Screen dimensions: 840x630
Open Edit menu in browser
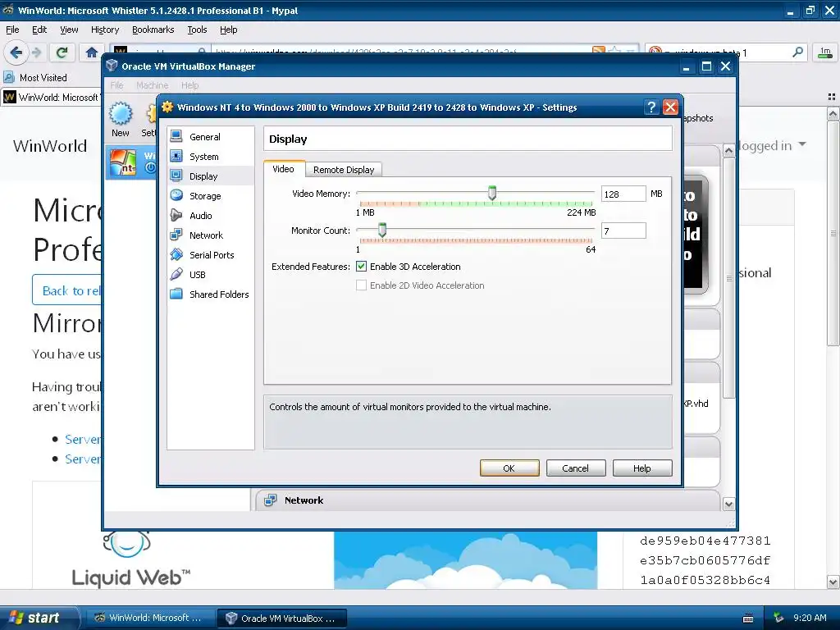click(x=39, y=30)
